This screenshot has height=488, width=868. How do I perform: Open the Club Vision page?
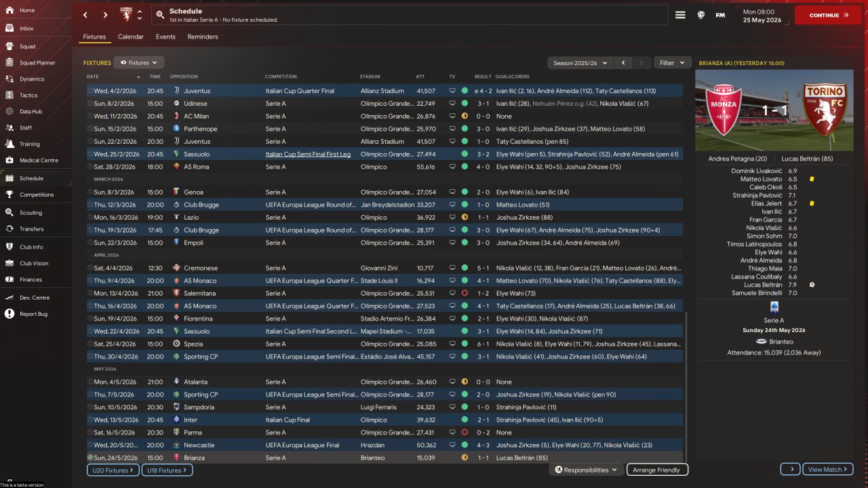pyautogui.click(x=34, y=263)
